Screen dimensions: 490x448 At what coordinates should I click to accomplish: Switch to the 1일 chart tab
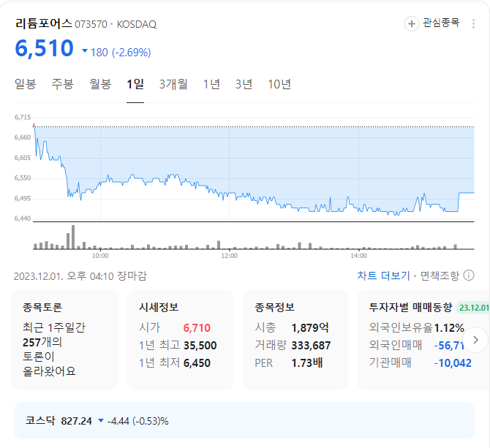point(135,84)
